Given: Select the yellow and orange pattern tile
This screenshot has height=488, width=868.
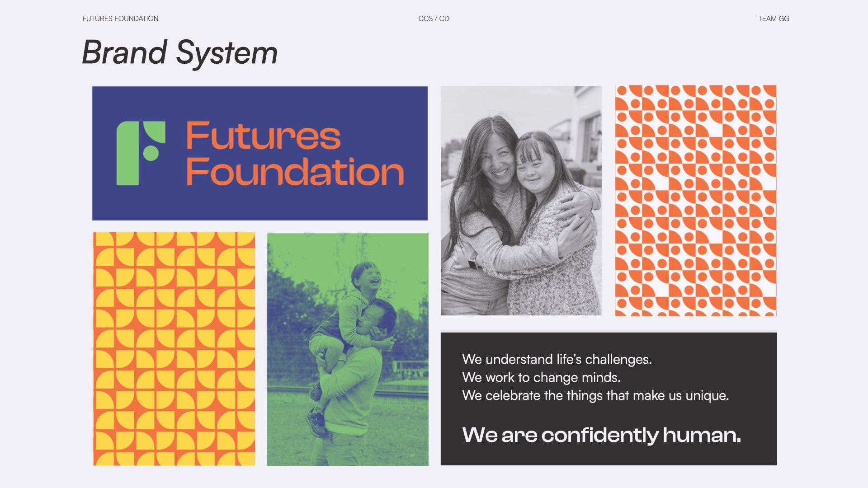Looking at the screenshot, I should (174, 349).
